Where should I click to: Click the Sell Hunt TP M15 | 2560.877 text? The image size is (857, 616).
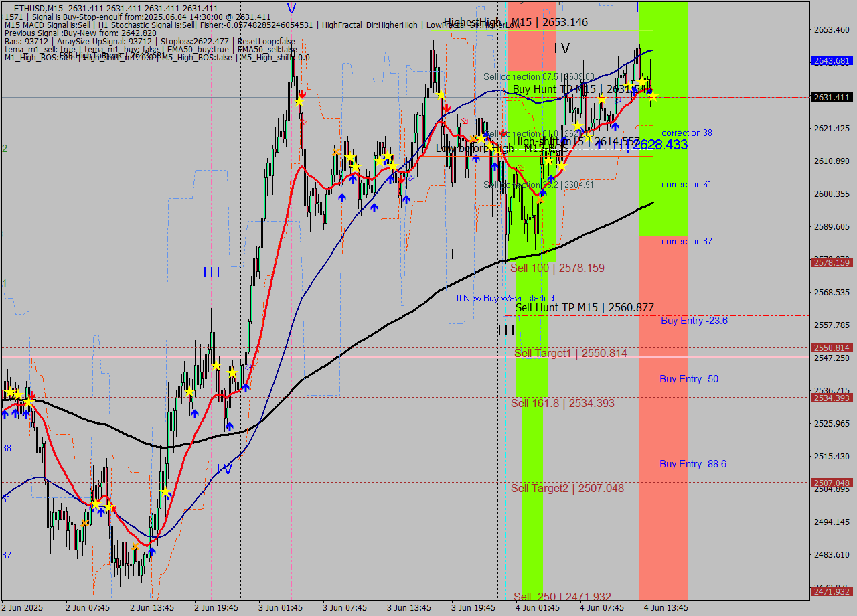[582, 307]
